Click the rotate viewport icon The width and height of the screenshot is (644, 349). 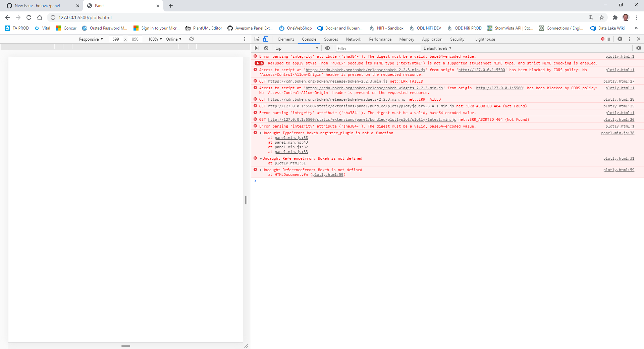[x=192, y=39]
